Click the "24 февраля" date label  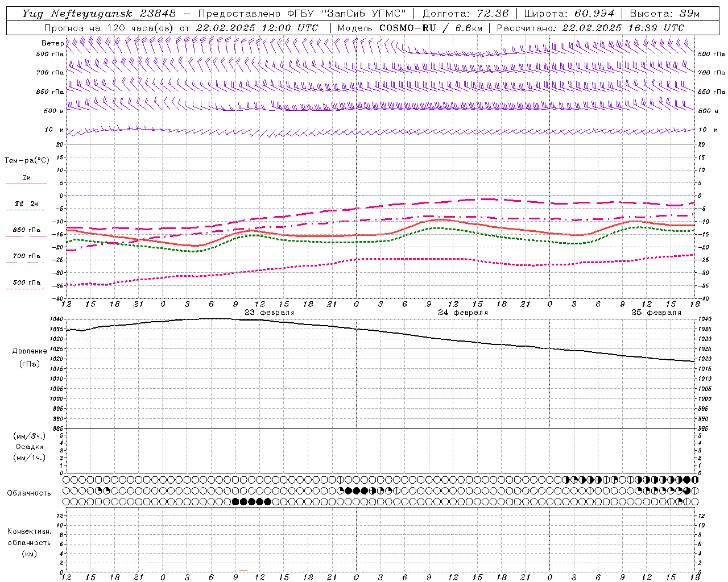click(x=463, y=313)
